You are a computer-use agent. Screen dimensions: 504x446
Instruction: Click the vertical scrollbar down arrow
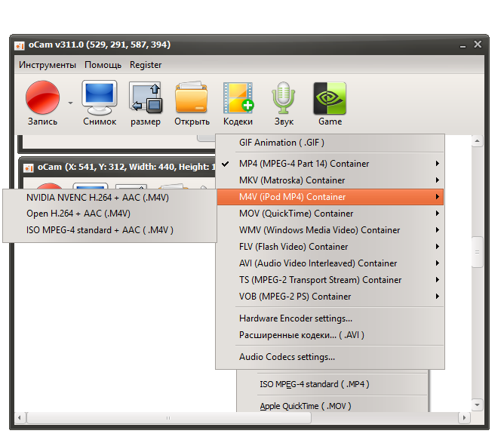pos(477,404)
